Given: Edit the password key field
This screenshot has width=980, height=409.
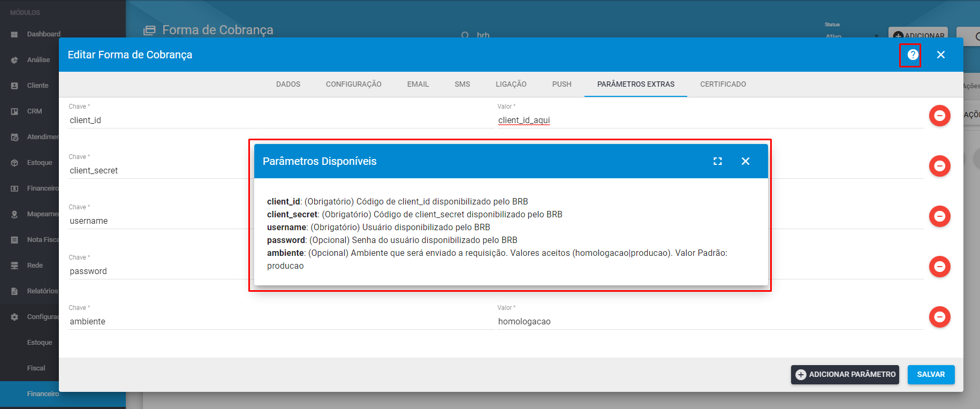Looking at the screenshot, I should 159,271.
